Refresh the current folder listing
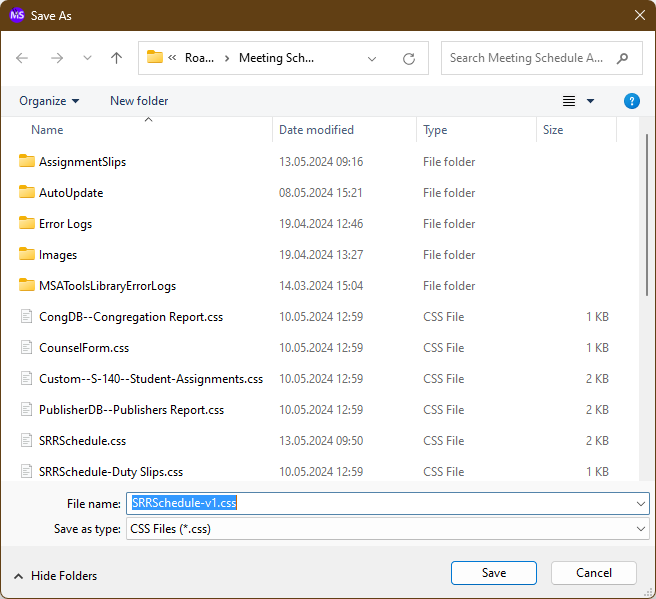 (408, 59)
